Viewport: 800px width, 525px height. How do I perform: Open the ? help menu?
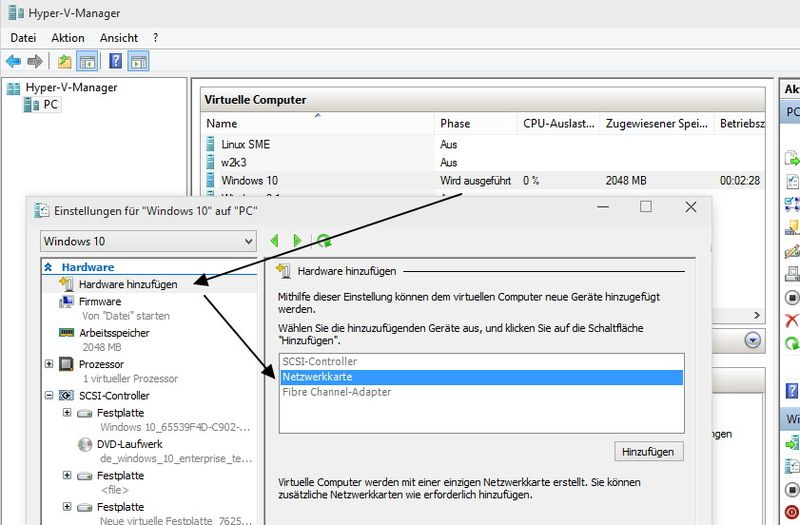[x=155, y=38]
